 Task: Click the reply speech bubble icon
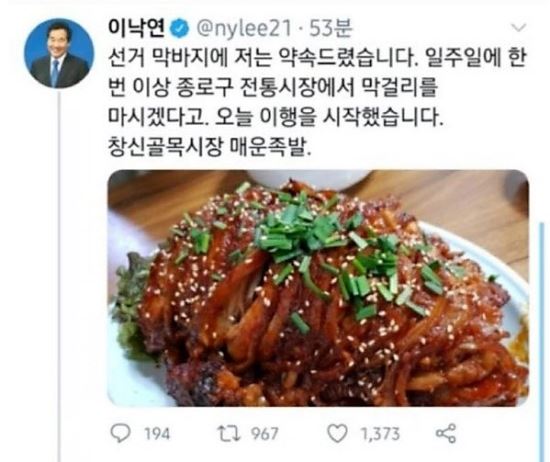click(121, 433)
